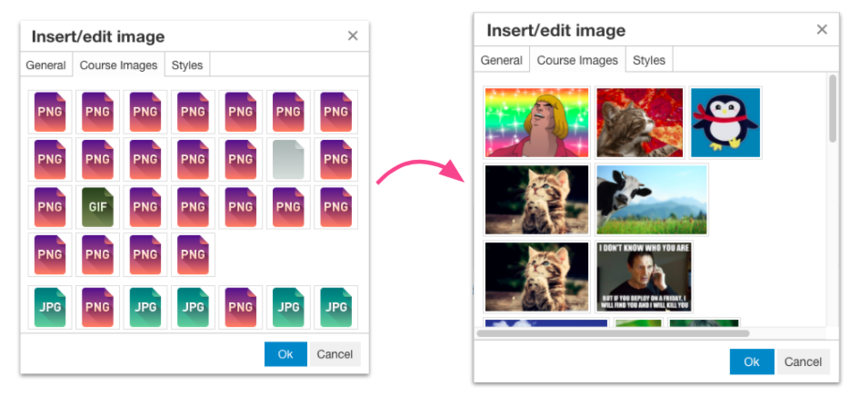
Task: Open General tab in right dialog
Action: coord(501,60)
